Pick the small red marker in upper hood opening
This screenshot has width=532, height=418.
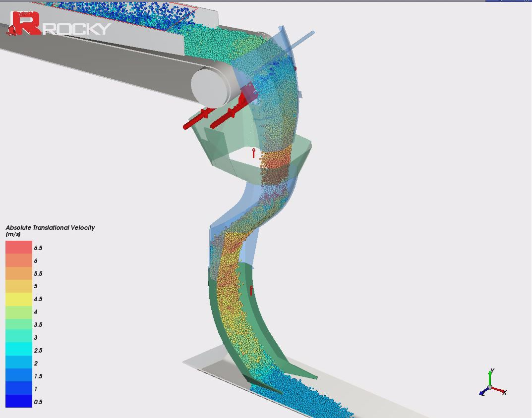pos(254,153)
